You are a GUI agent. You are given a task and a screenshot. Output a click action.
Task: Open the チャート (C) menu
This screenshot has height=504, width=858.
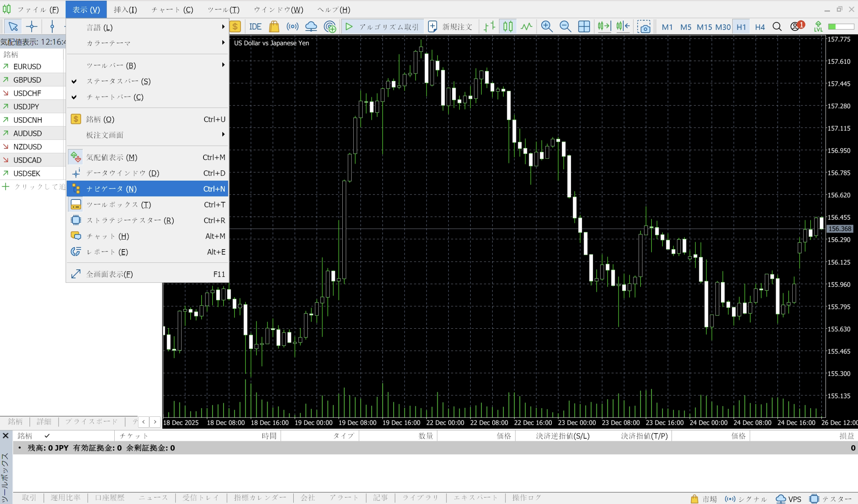172,10
